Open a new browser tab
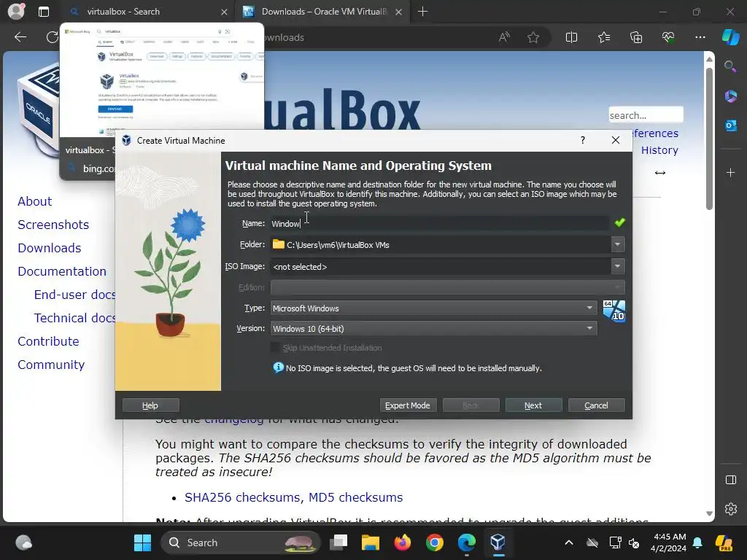The width and height of the screenshot is (747, 560). click(422, 12)
